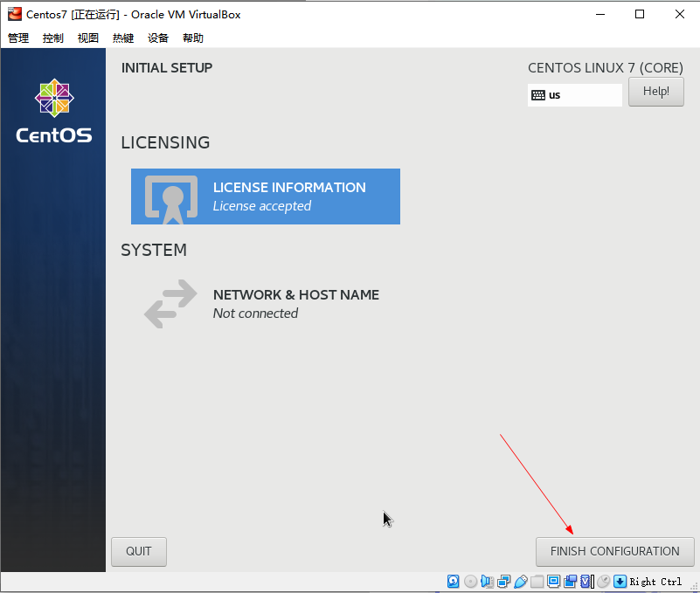Click the CENTOS LINUX 7 (CORE) text
The height and width of the screenshot is (593, 700).
(x=606, y=68)
